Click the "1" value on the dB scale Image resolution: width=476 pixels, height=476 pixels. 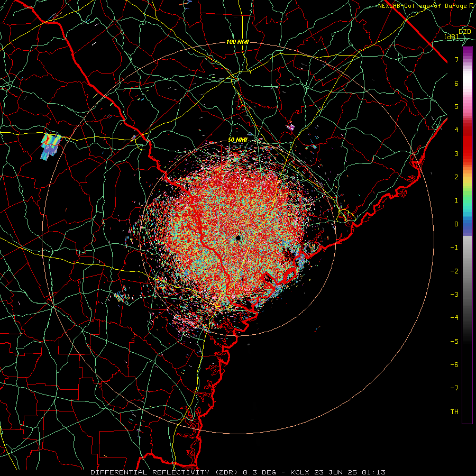(x=456, y=200)
